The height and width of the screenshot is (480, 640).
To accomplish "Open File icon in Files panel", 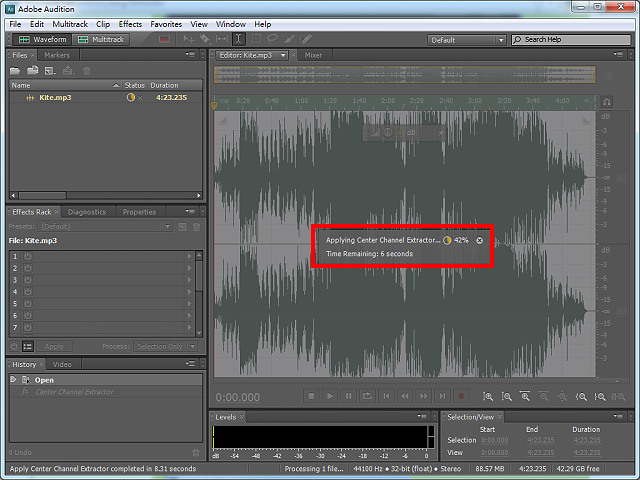I will 15,71.
